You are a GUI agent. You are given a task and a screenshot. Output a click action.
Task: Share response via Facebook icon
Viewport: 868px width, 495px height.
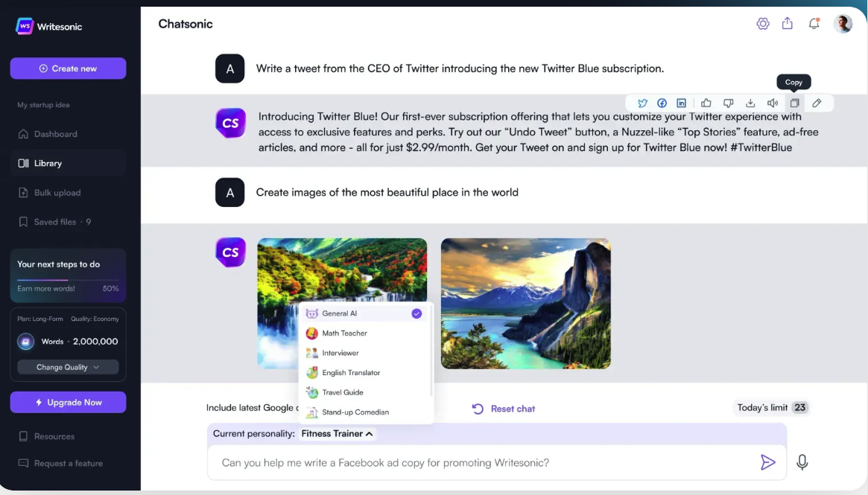click(662, 103)
